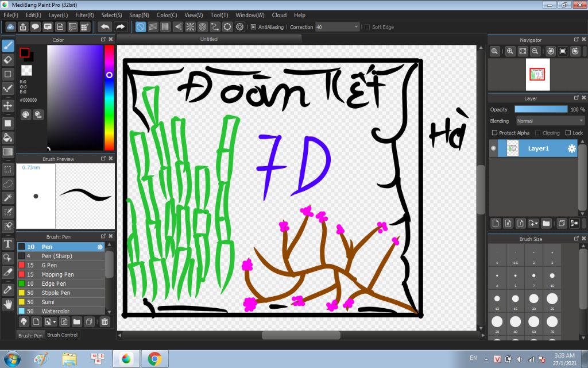Click the hue rainbow strip
The width and height of the screenshot is (588, 368).
[x=109, y=98]
